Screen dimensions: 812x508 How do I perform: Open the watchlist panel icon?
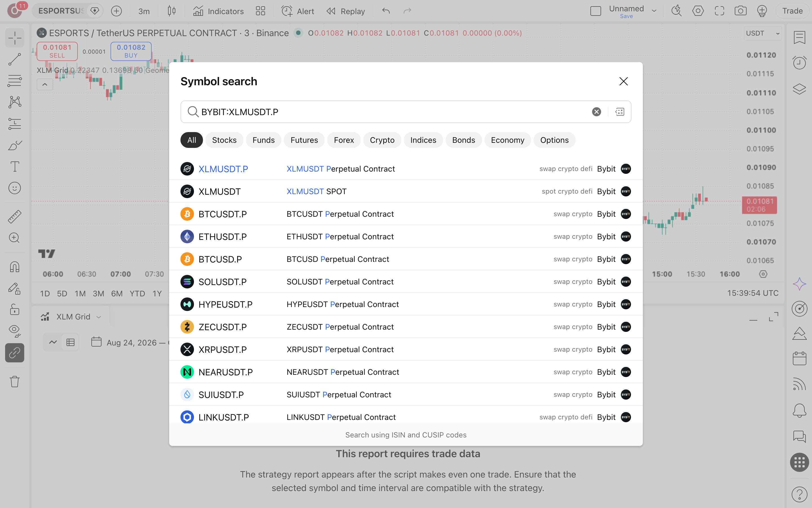click(x=799, y=37)
